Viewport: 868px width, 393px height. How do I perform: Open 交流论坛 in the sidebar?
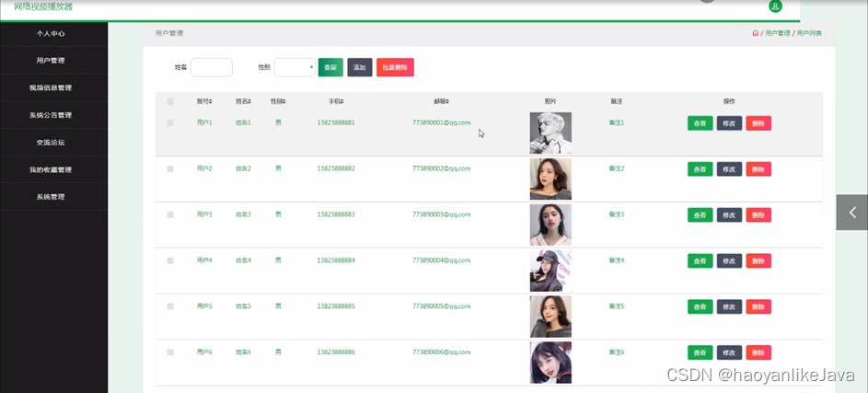point(51,143)
